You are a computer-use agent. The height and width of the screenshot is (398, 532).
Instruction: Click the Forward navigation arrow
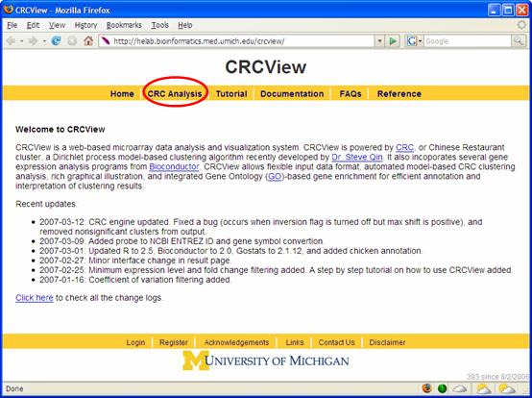(x=33, y=41)
